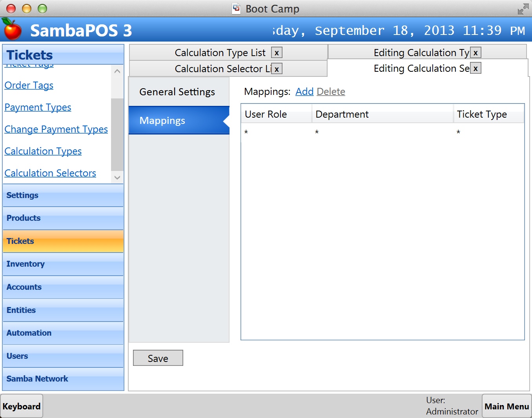The image size is (532, 418).
Task: Click the SambaPOS apple logo icon
Action: [x=12, y=29]
